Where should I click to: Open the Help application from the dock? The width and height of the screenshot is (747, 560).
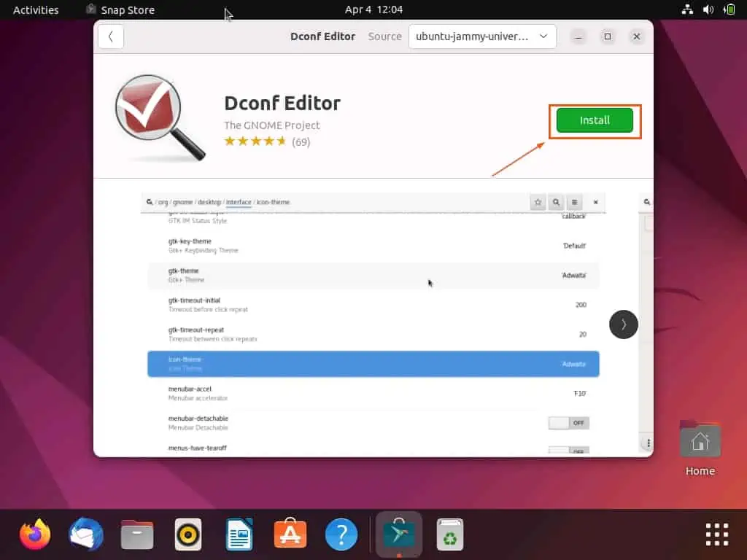[x=341, y=534]
